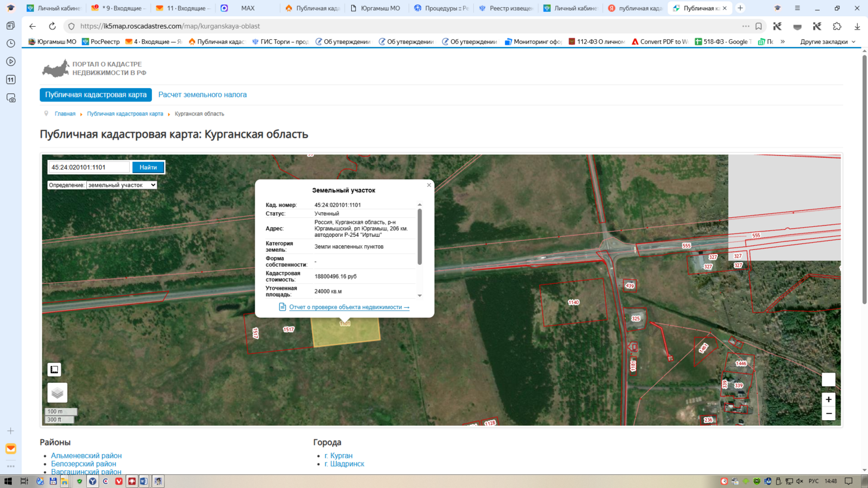The height and width of the screenshot is (488, 868).
Task: Open Отчет о проверке объекта недвижимости link
Action: [x=349, y=307]
